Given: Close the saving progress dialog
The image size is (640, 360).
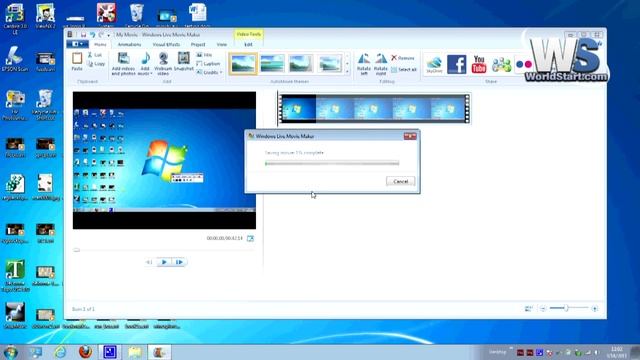Looking at the screenshot, I should (x=410, y=136).
